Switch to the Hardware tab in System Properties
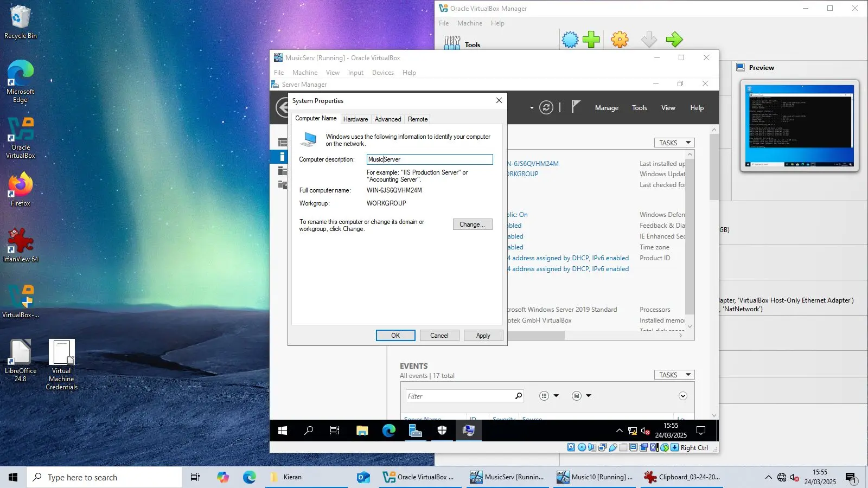 (x=355, y=119)
